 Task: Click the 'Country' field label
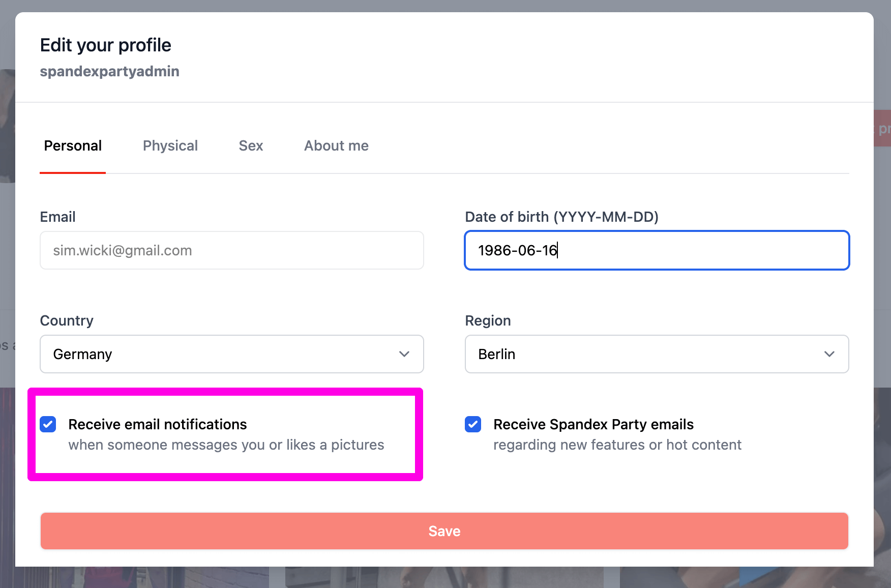67,320
